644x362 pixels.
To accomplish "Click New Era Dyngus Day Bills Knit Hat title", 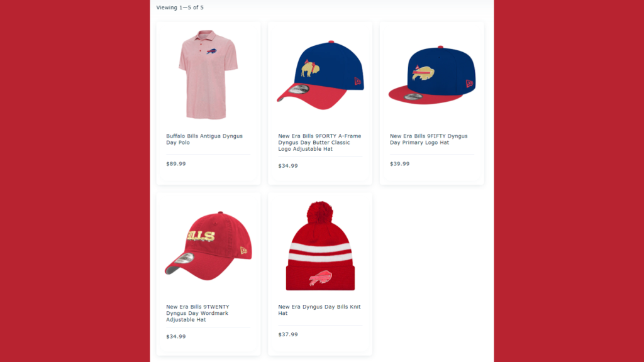I will click(319, 310).
